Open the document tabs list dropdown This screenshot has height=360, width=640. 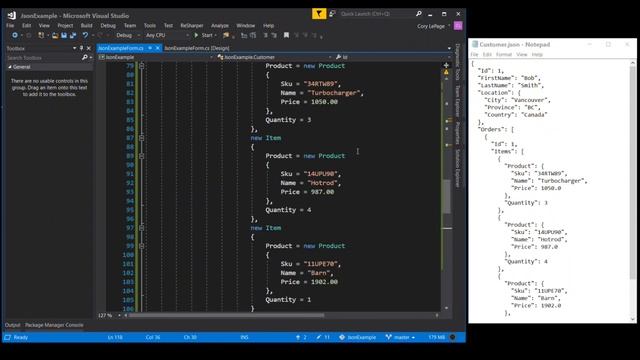point(449,48)
